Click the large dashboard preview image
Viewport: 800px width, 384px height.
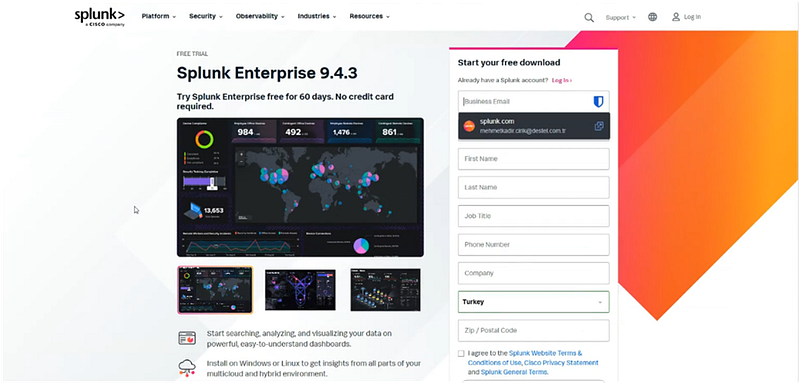300,187
